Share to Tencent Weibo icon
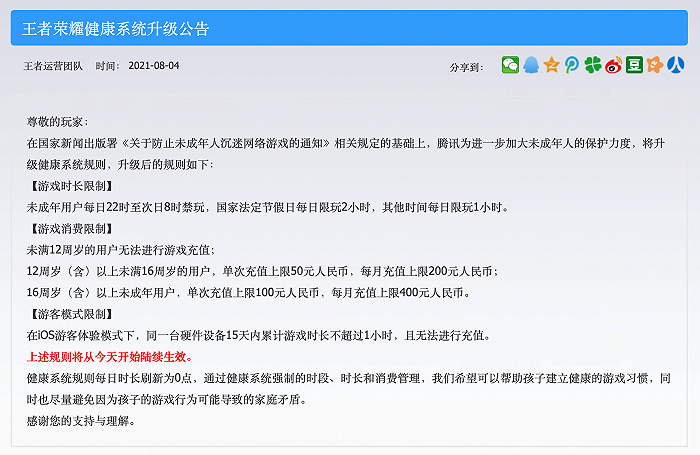The image size is (700, 455). point(572,65)
